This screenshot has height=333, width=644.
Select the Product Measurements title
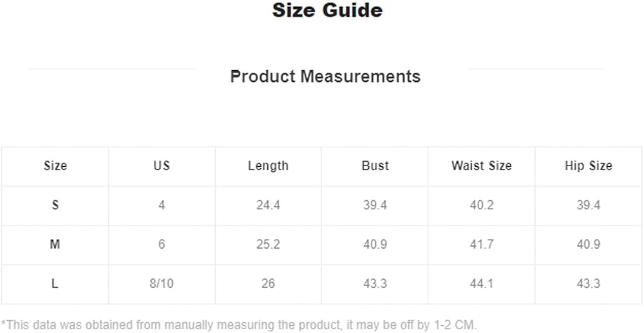[x=325, y=77]
